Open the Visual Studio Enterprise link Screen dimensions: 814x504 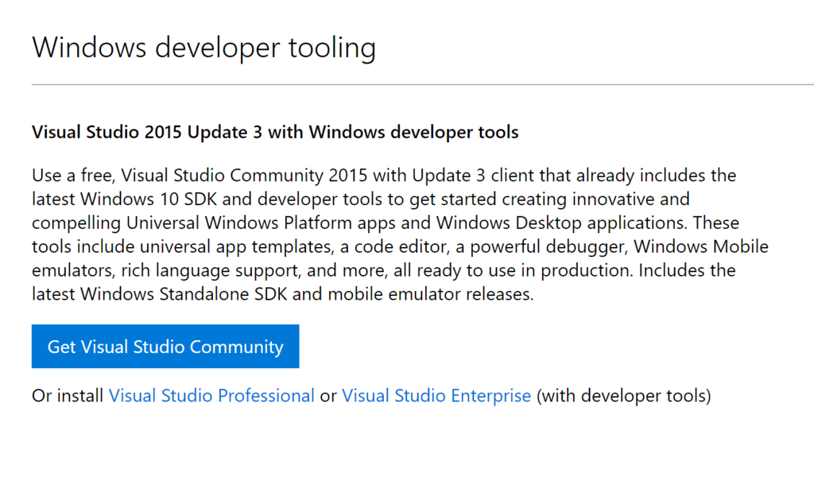436,395
